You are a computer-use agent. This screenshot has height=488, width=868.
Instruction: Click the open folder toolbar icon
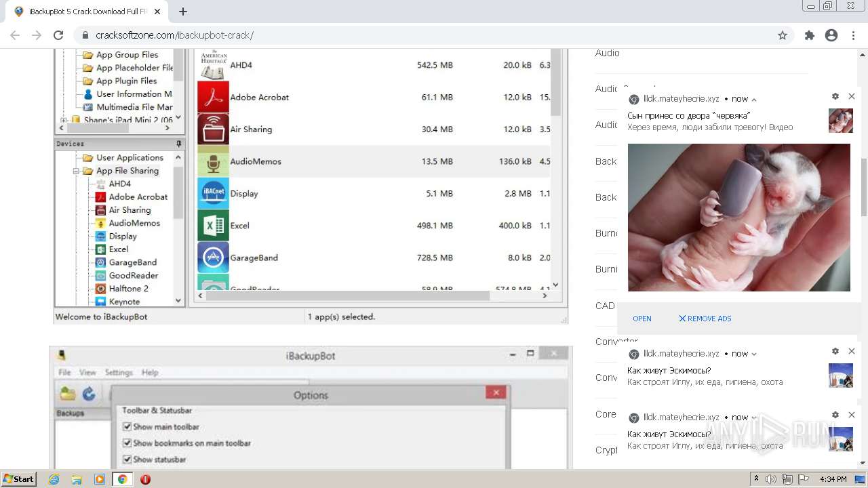68,393
